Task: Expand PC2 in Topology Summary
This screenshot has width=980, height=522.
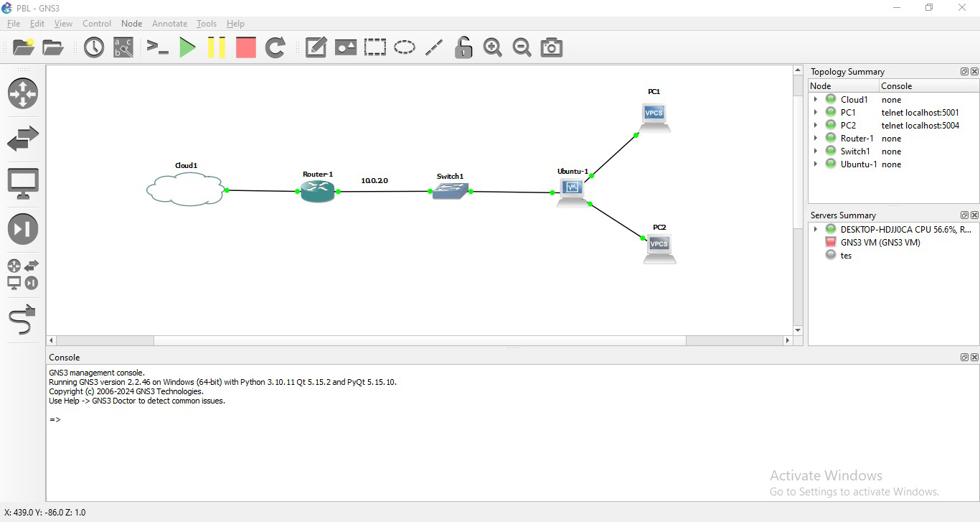Action: click(x=816, y=126)
